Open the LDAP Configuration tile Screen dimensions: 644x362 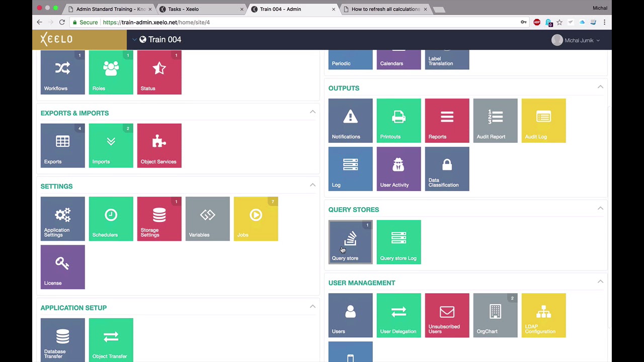(543, 315)
